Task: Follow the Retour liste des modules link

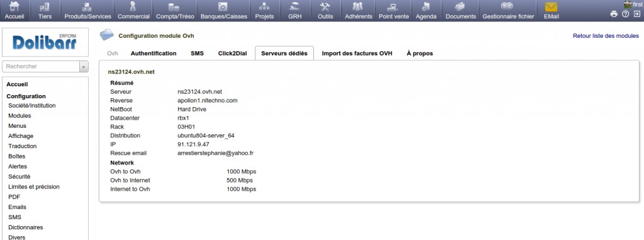Action: pos(606,36)
